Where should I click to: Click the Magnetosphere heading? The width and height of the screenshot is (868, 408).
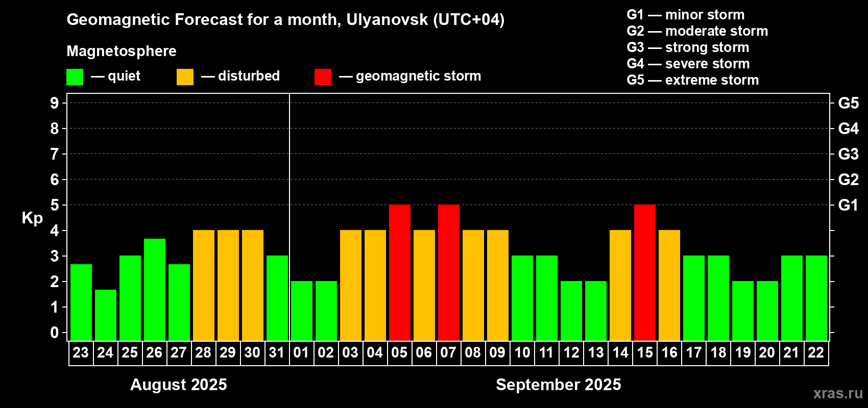tap(122, 51)
